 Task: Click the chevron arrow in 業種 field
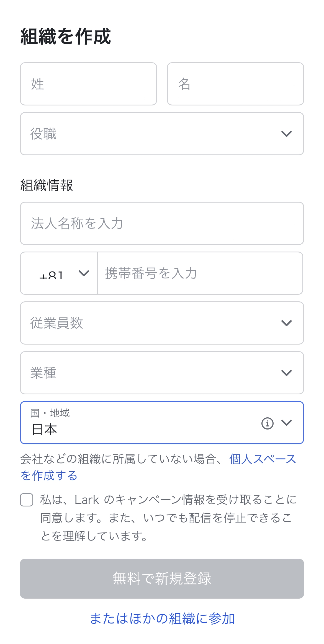286,373
